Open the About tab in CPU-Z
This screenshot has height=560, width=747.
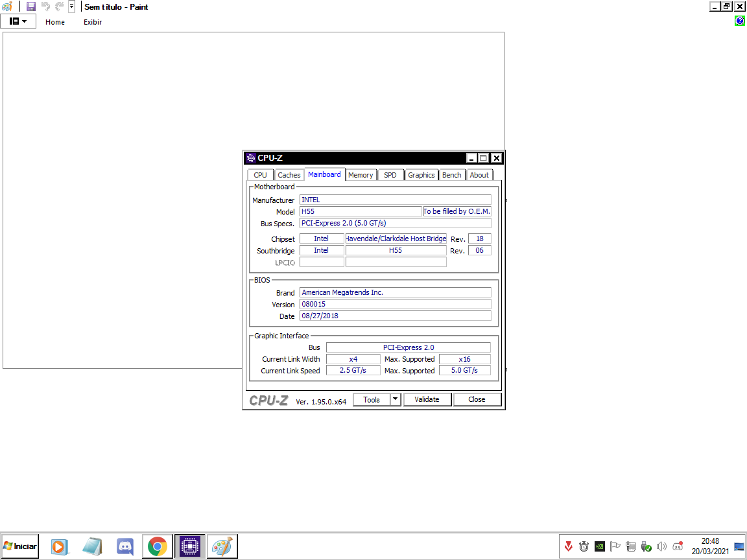[x=479, y=175]
